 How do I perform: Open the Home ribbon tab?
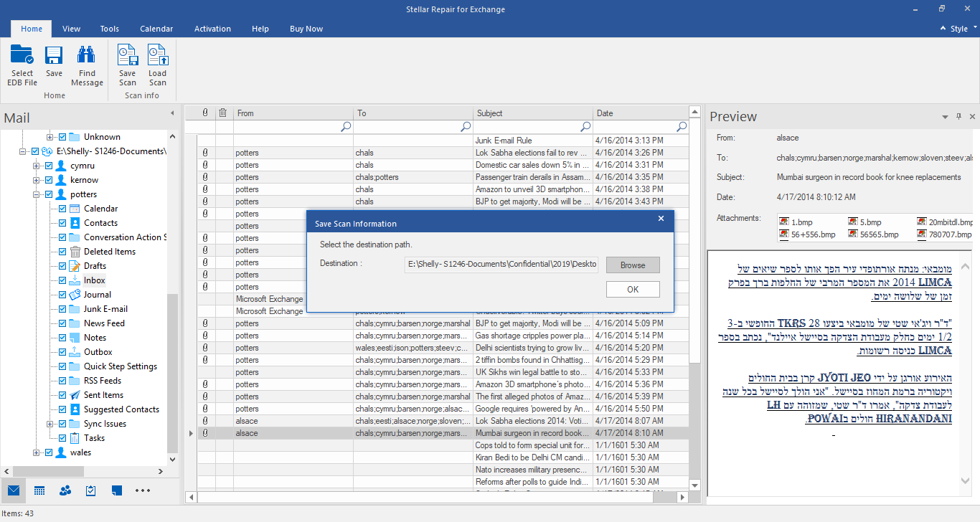[x=32, y=29]
